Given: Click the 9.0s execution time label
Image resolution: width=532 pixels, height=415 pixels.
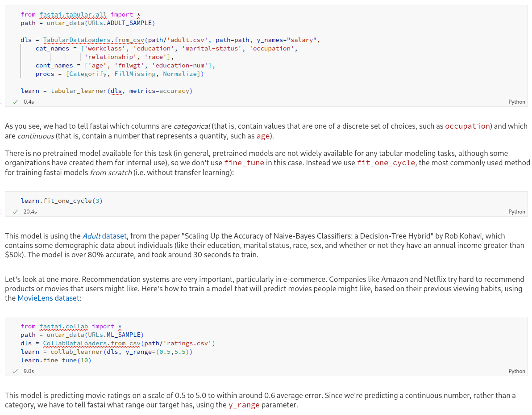Looking at the screenshot, I should pyautogui.click(x=29, y=371).
